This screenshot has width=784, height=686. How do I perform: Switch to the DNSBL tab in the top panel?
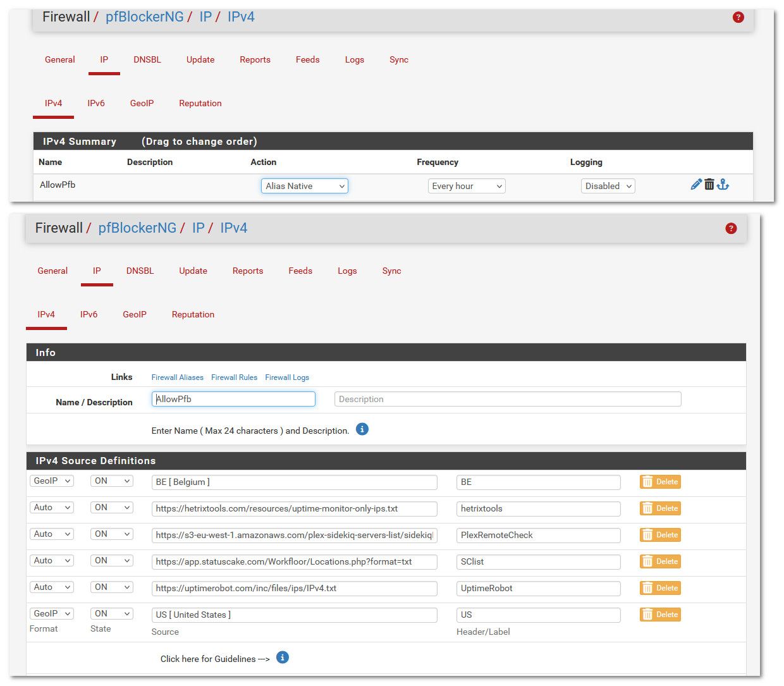point(147,59)
